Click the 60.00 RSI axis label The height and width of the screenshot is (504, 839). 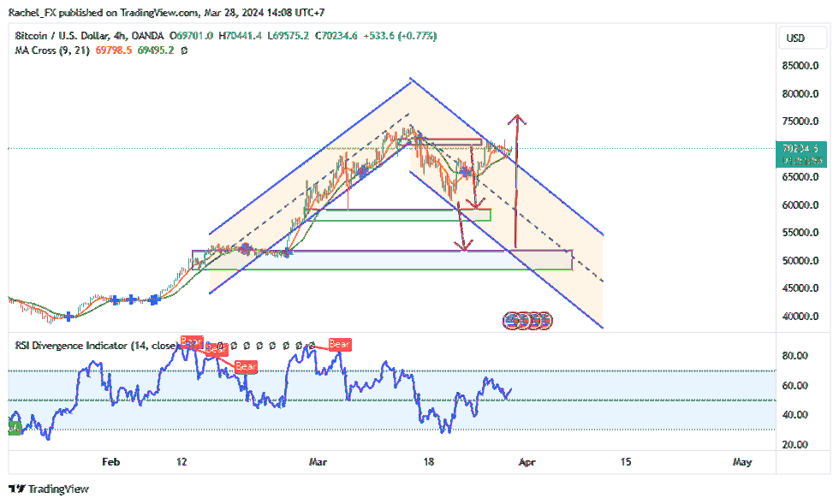(794, 385)
